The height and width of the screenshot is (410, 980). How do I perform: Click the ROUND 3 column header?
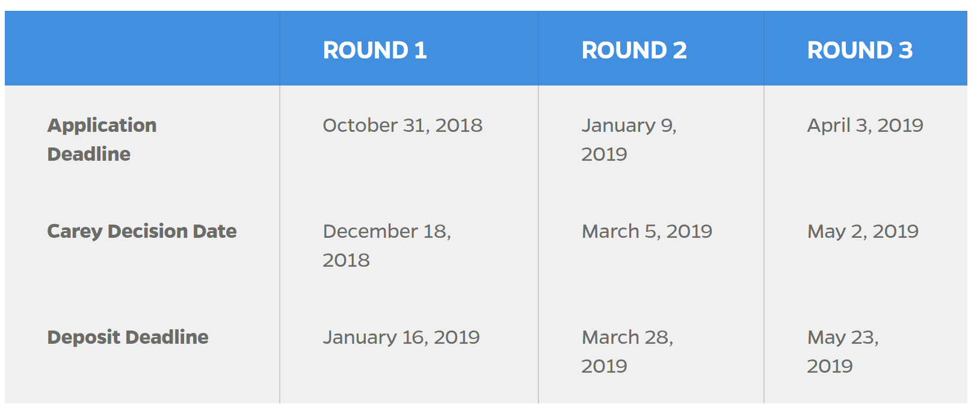860,50
